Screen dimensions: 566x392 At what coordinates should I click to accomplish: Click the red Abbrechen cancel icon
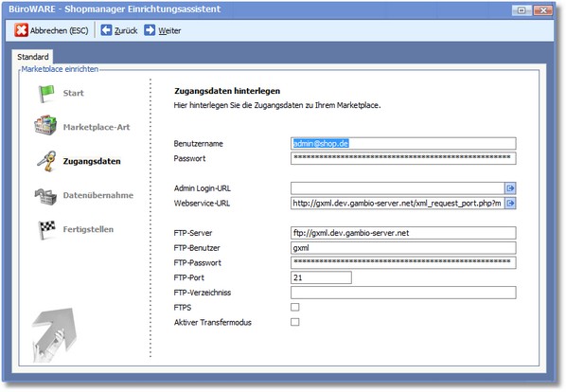[x=21, y=30]
